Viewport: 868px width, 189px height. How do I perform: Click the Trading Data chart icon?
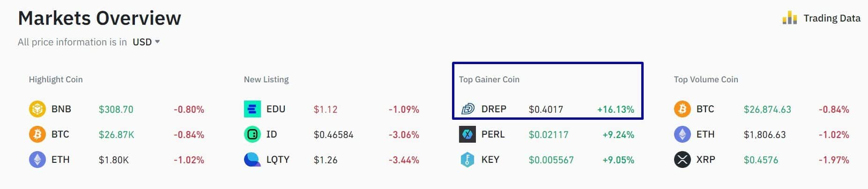pos(789,18)
